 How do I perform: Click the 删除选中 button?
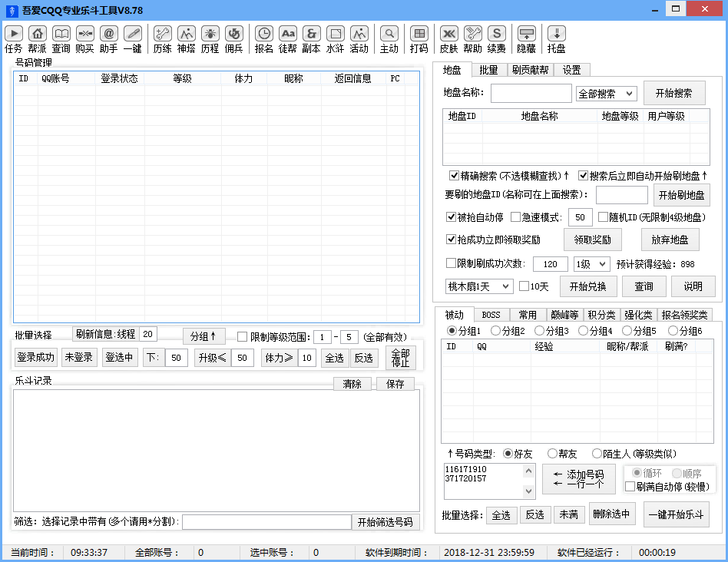[611, 514]
